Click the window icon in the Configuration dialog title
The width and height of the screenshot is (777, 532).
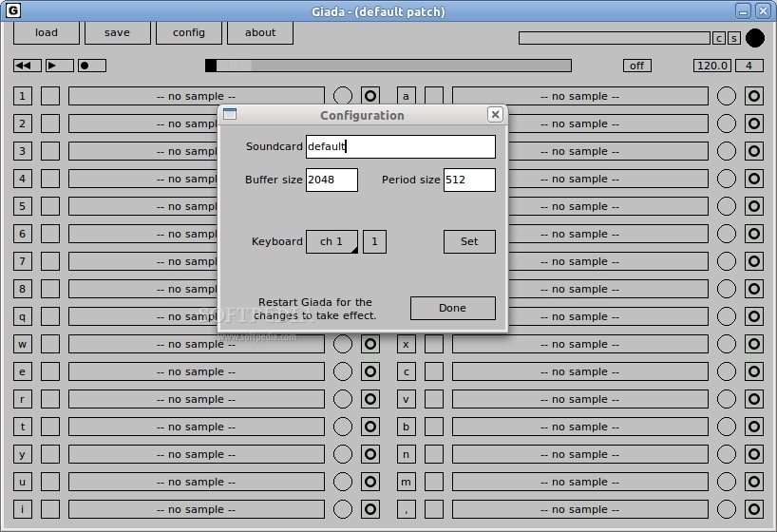coord(230,114)
